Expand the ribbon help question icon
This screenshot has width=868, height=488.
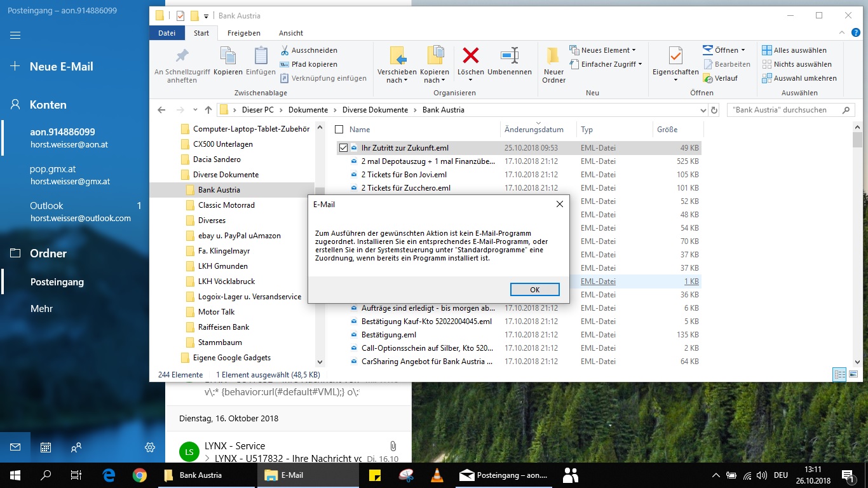pos(857,33)
